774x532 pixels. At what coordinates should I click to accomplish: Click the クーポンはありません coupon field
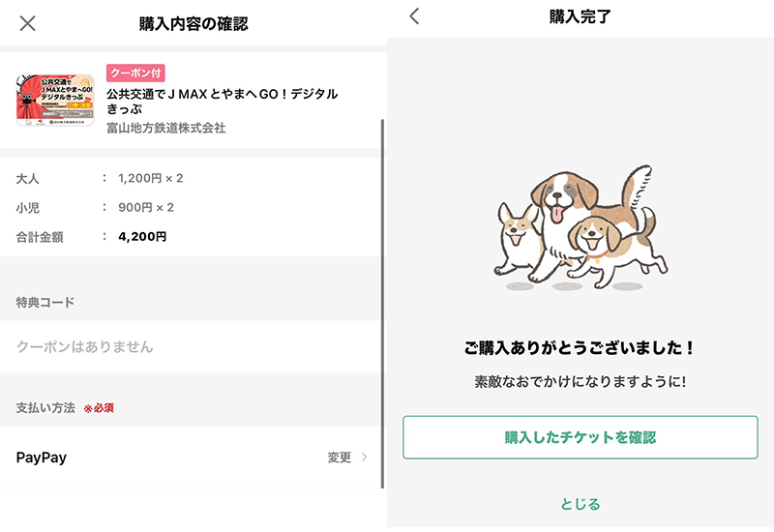click(x=192, y=346)
